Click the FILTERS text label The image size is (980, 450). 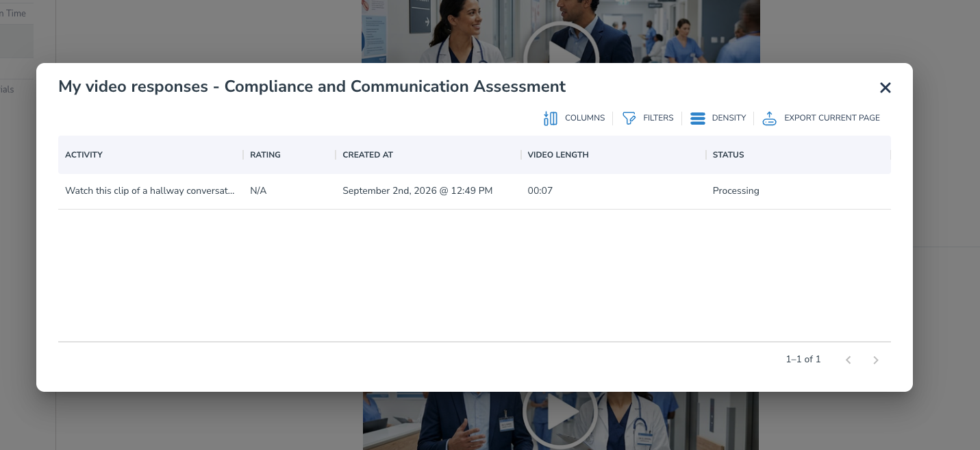click(658, 118)
